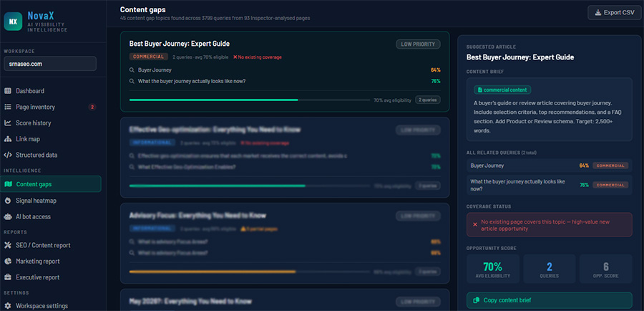Viewport: 644px width, 311px height.
Task: Click the clipboard icon on Copy content brief
Action: coord(477,300)
